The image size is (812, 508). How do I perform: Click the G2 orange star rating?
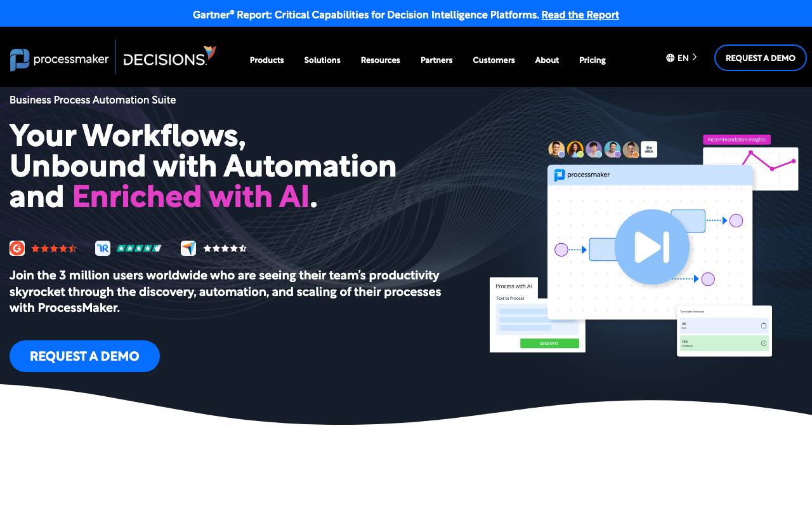(54, 248)
